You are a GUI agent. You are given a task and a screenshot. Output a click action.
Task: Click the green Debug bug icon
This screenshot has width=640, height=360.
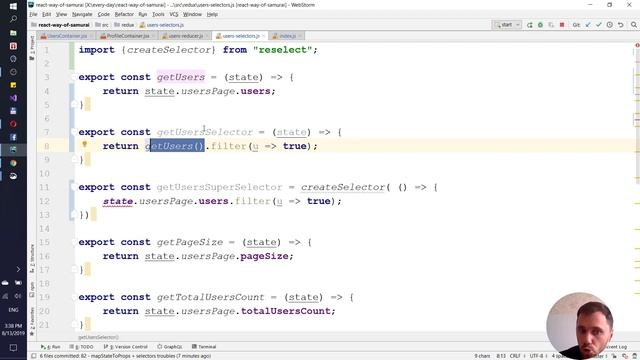pyautogui.click(x=540, y=25)
